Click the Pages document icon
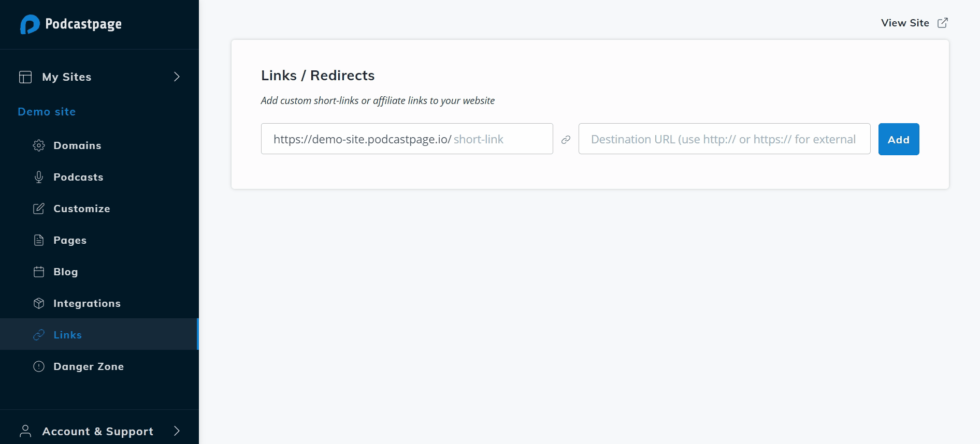 pos(39,240)
